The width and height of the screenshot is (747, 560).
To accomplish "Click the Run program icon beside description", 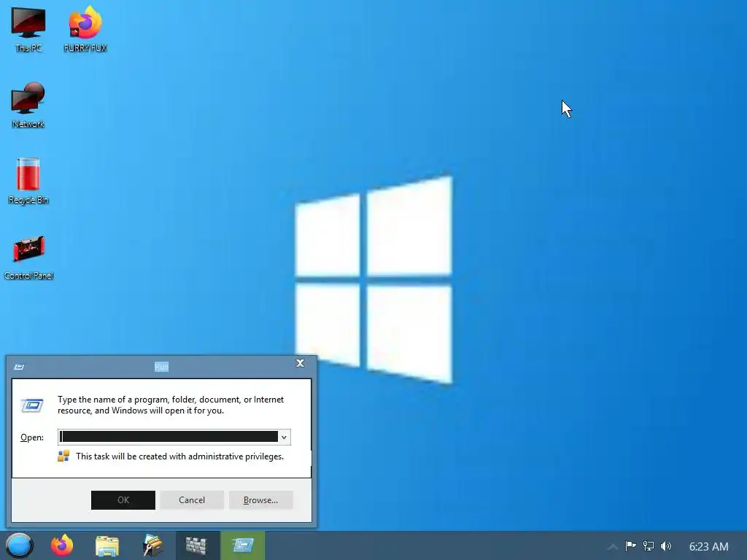I will pyautogui.click(x=32, y=405).
